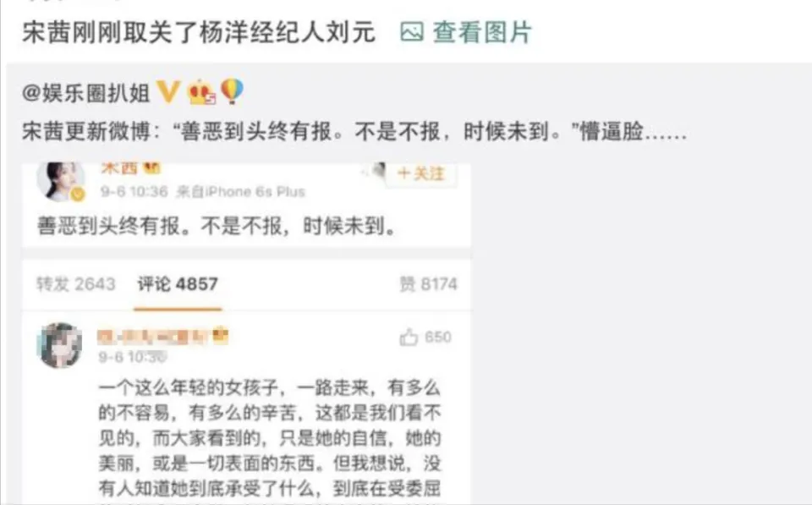Click the verified checkmark on 宋茜's avatar
Viewport: 812px width, 505px height.
78,195
